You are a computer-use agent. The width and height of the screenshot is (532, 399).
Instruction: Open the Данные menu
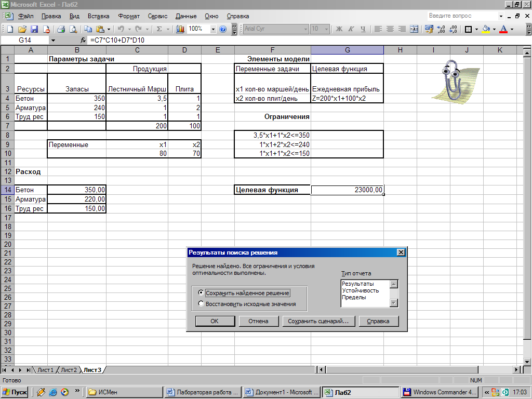coord(186,16)
